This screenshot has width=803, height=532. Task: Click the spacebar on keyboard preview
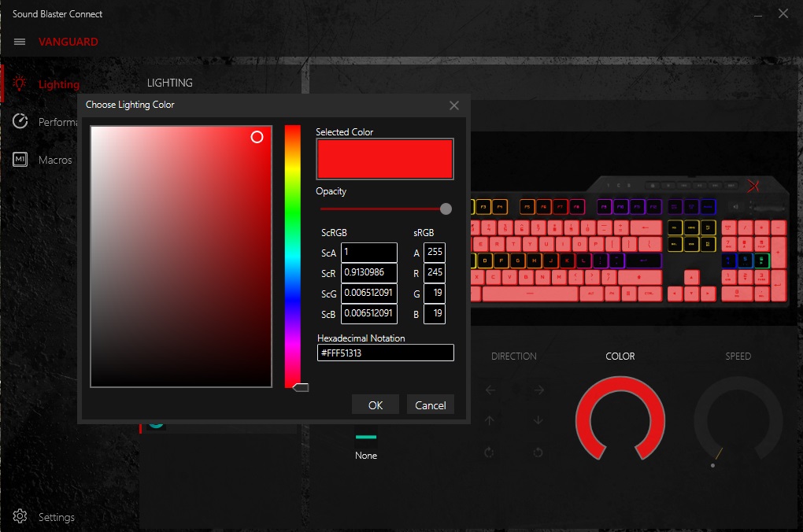tap(530, 294)
